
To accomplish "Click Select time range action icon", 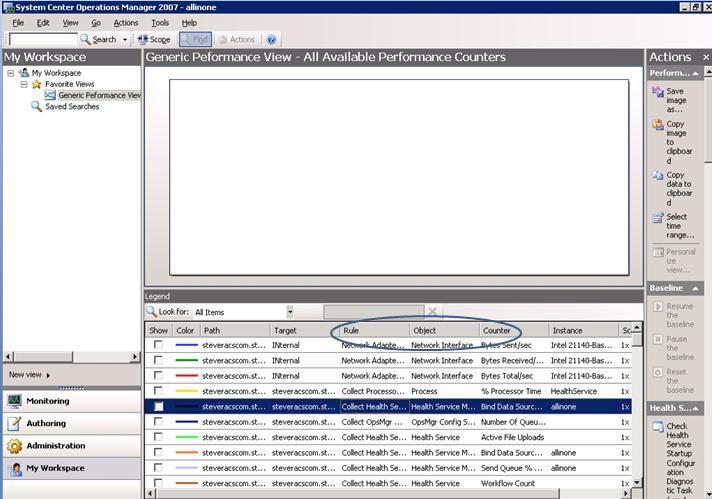I will 658,217.
